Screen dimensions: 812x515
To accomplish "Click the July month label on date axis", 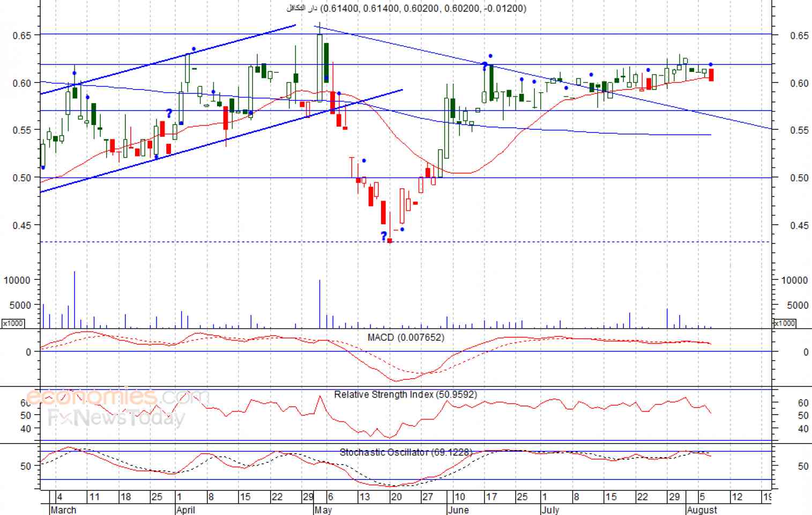I will pyautogui.click(x=550, y=510).
